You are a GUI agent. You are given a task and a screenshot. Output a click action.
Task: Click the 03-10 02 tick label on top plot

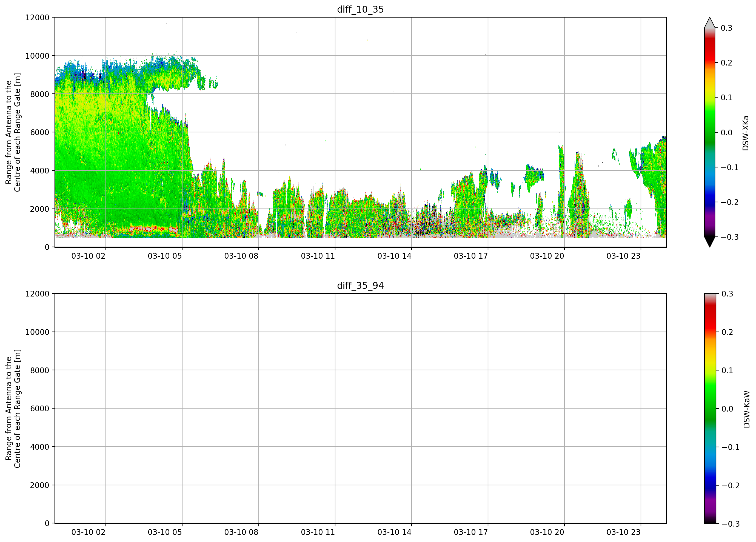click(88, 256)
